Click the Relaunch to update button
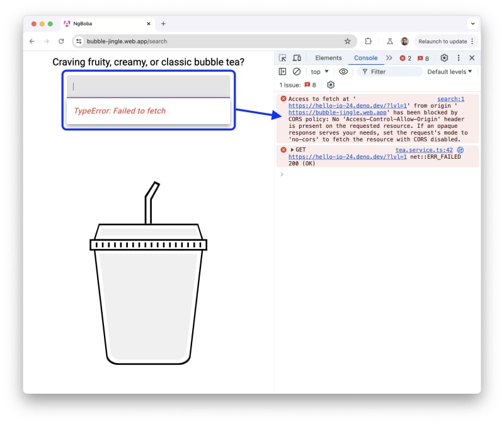This screenshot has height=424, width=504. click(x=441, y=41)
